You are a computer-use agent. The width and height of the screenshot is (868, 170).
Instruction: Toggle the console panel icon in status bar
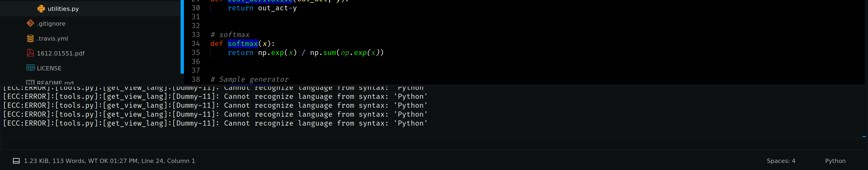pyautogui.click(x=16, y=161)
